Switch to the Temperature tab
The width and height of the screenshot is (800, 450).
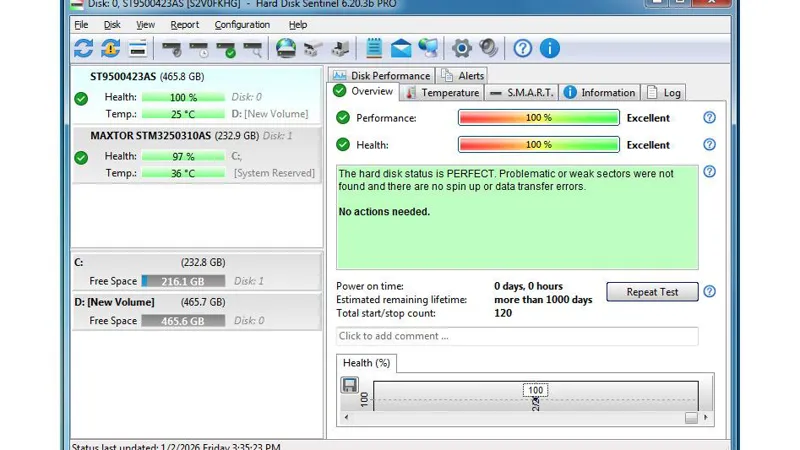[441, 93]
